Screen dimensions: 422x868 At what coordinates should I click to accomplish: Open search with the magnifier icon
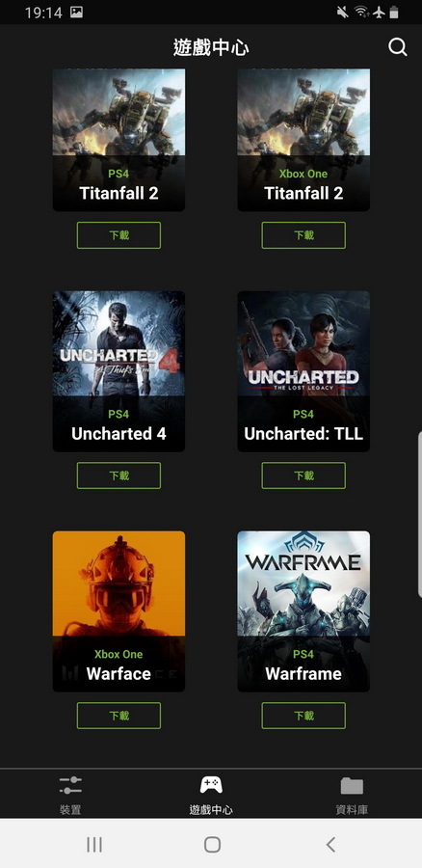[397, 47]
